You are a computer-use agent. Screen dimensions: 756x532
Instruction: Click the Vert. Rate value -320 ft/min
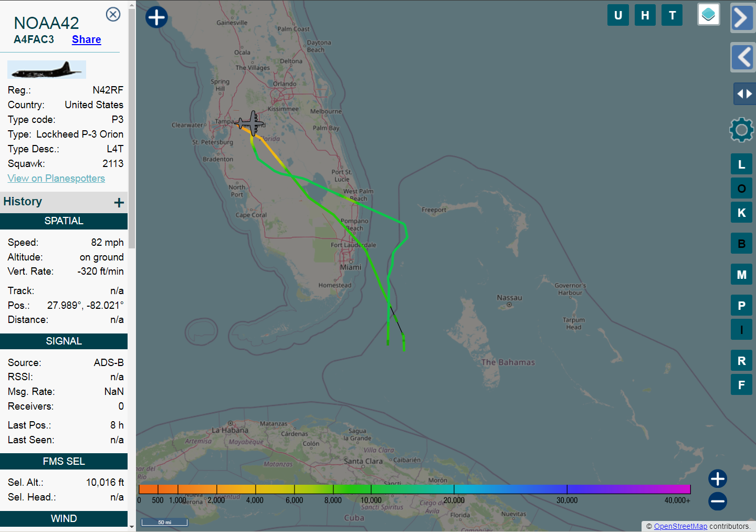(101, 272)
